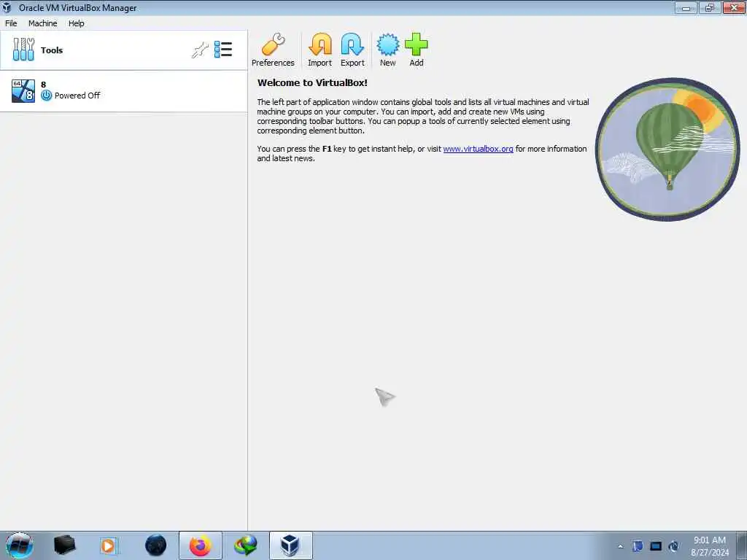Open the File menu
Image resolution: width=747 pixels, height=560 pixels.
(11, 23)
